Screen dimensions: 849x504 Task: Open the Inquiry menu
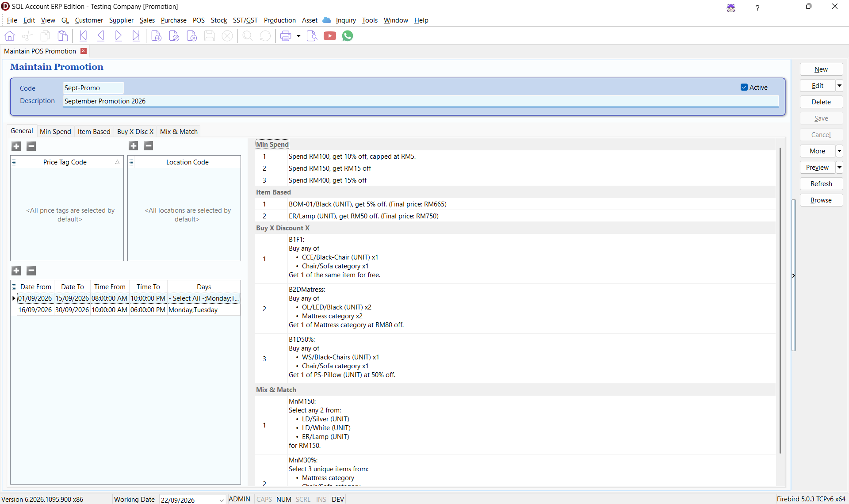click(x=346, y=20)
